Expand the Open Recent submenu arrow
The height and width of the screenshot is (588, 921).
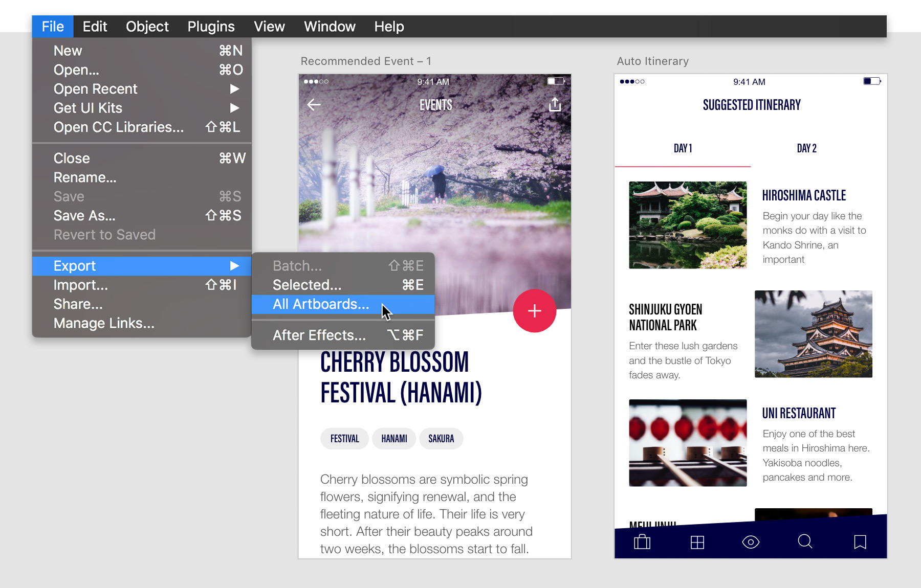(234, 89)
